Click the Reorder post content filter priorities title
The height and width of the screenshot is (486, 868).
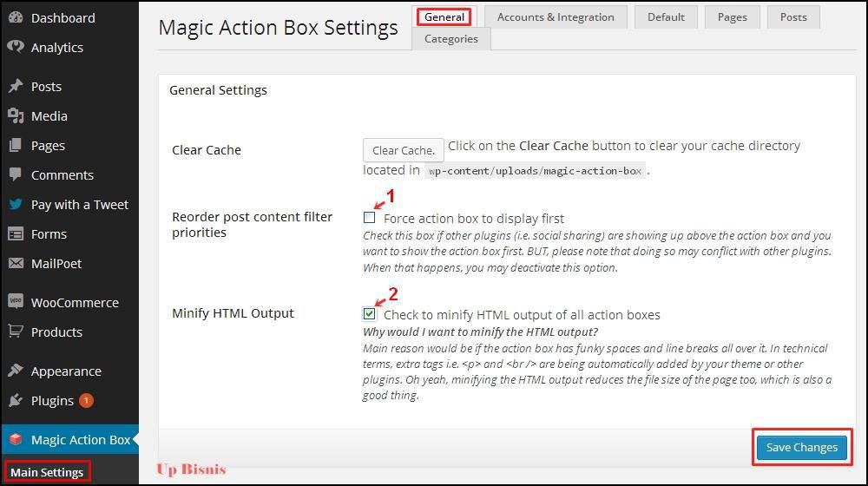tap(252, 224)
